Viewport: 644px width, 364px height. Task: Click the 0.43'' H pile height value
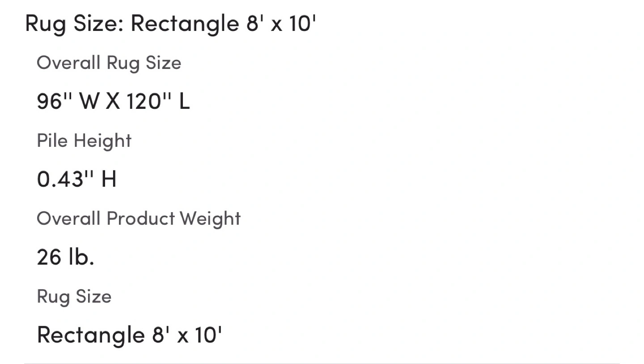coord(76,180)
